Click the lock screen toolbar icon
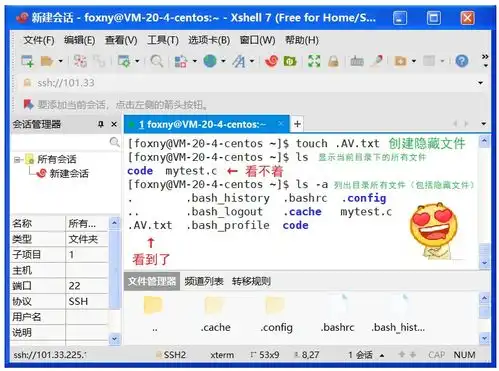499x371 pixels. coord(333,61)
